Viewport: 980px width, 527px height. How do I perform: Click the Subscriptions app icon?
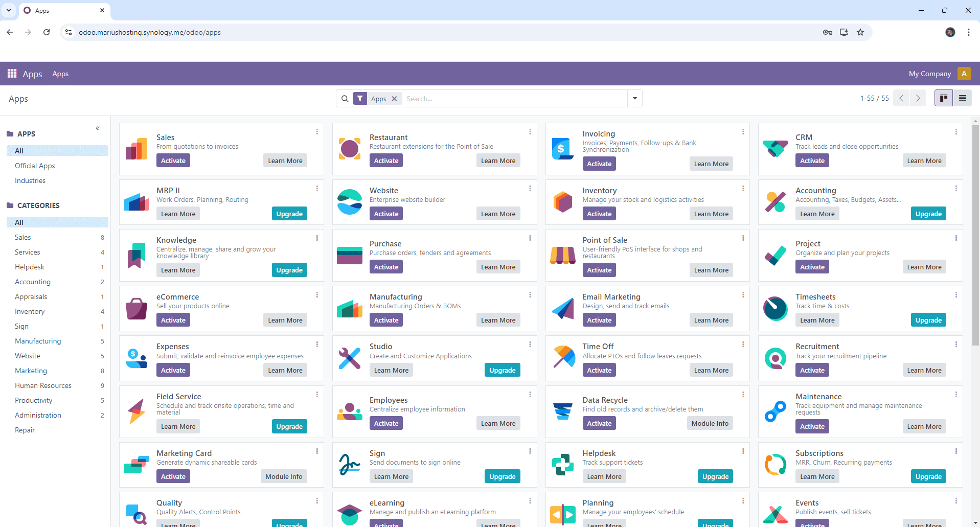776,465
